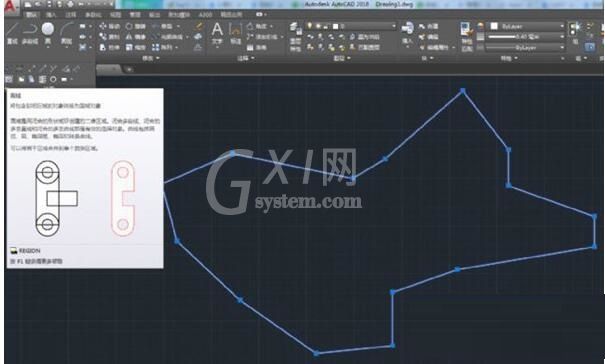Switch to the Parametric (参数化) ribbon tab

pos(93,15)
